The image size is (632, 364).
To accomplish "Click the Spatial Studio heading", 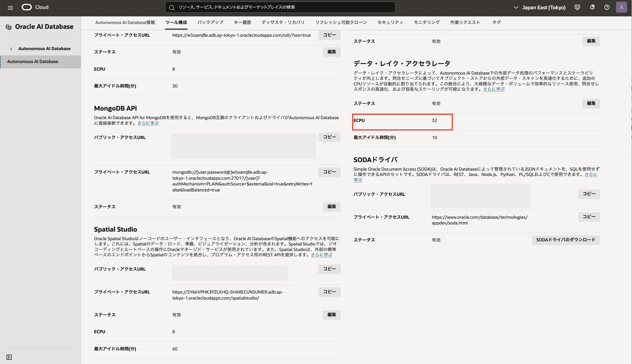I will [x=115, y=230].
